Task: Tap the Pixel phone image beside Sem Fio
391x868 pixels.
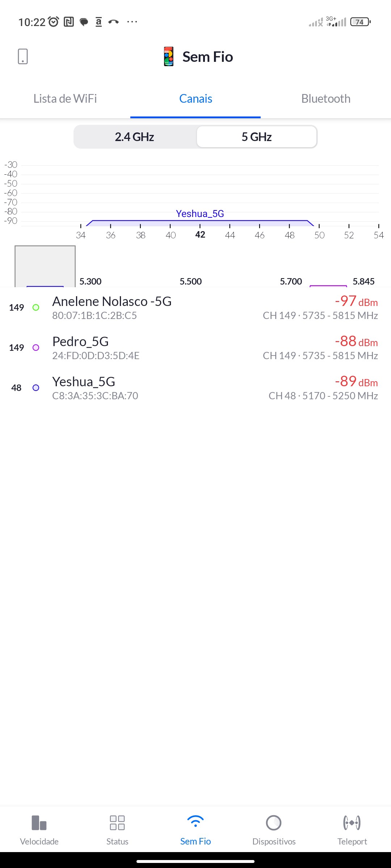Action: tap(169, 56)
